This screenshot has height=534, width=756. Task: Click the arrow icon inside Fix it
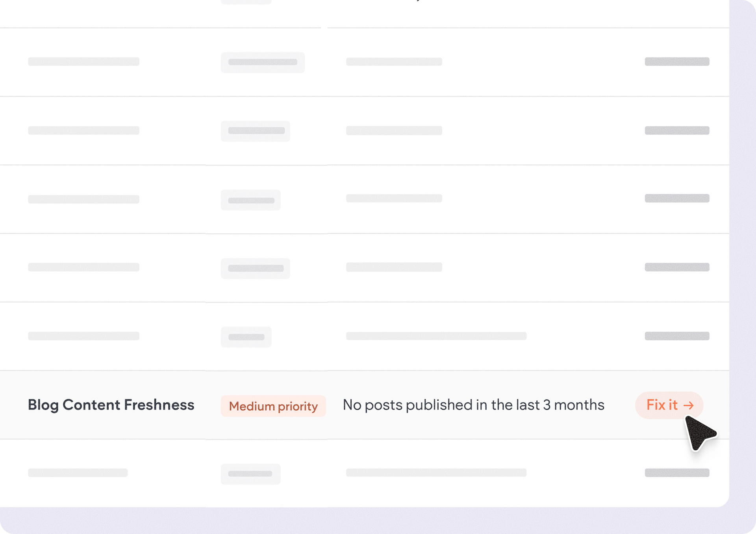tap(688, 406)
